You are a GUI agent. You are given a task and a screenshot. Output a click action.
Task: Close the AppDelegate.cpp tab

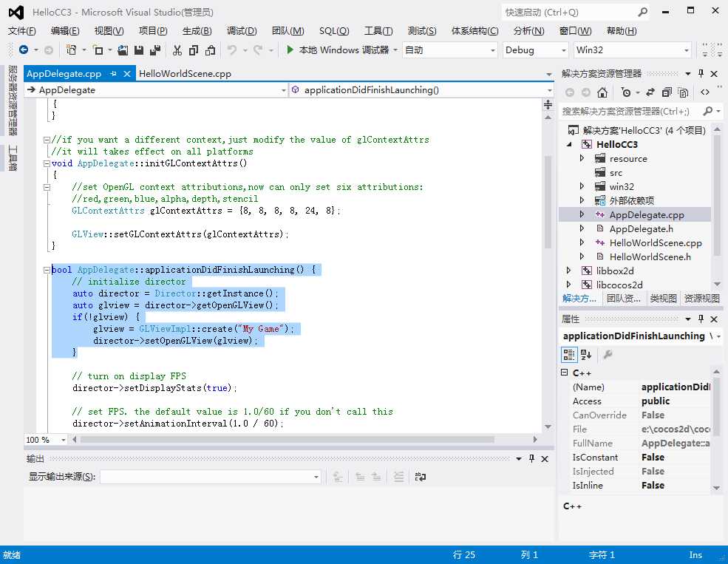[x=126, y=74]
